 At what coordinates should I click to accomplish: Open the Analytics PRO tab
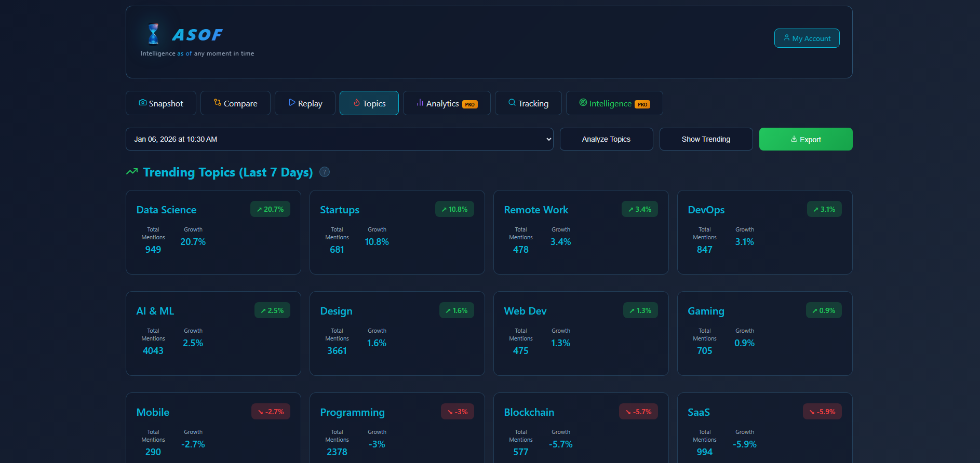[447, 103]
